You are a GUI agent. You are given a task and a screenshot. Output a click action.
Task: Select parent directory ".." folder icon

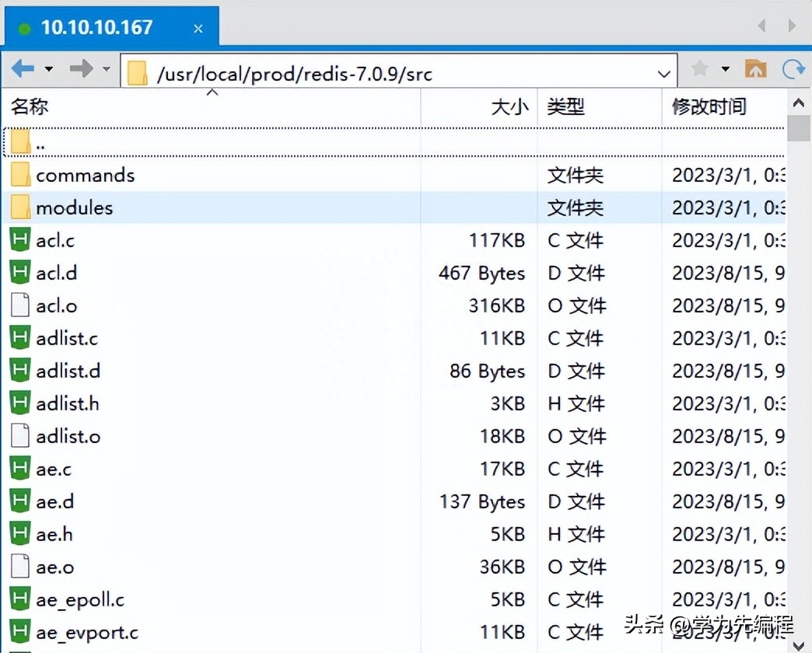(21, 141)
